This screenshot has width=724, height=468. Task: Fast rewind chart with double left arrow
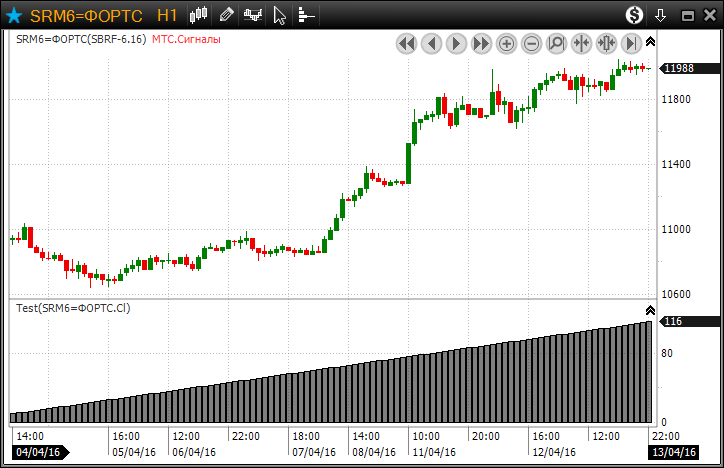406,43
